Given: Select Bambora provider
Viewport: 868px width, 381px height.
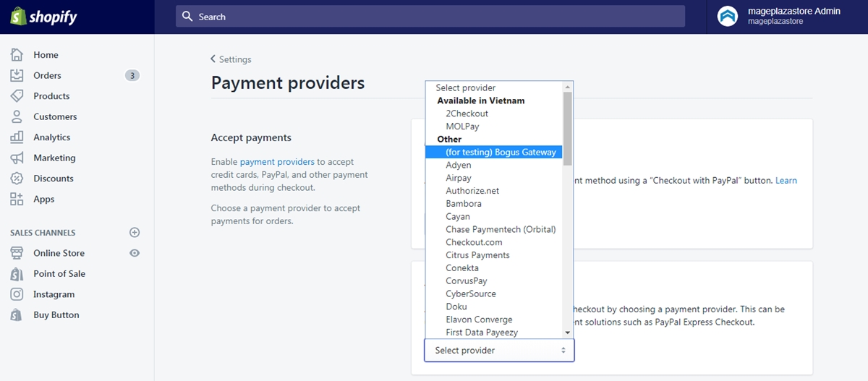Looking at the screenshot, I should [x=494, y=204].
